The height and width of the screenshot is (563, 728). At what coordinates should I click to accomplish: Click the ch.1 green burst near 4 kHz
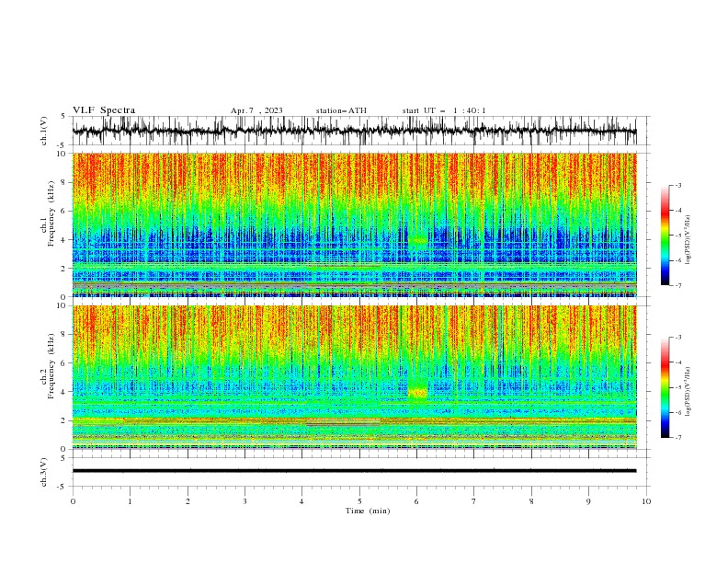click(x=417, y=240)
